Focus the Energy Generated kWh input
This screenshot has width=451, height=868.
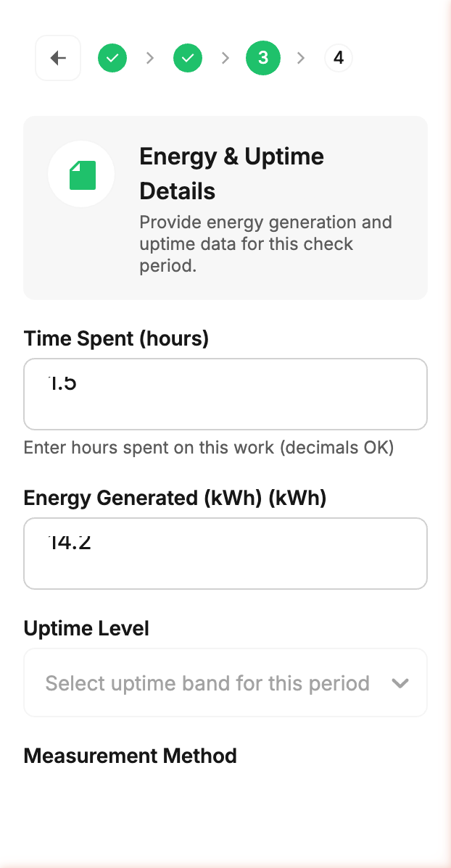pyautogui.click(x=225, y=554)
